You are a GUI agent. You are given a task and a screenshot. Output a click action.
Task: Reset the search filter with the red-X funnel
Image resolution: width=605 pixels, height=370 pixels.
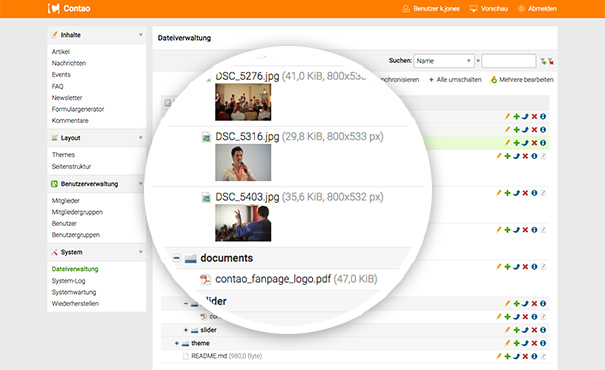551,61
